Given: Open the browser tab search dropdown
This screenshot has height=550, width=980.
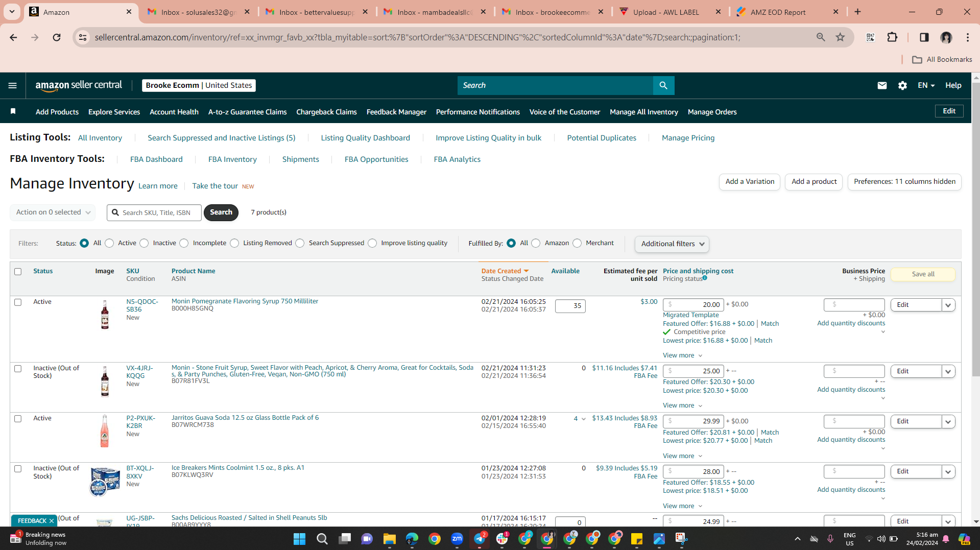Looking at the screenshot, I should click(x=12, y=12).
